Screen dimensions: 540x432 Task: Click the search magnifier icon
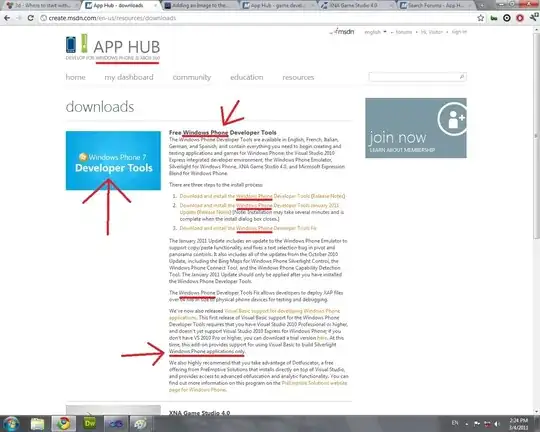[461, 77]
